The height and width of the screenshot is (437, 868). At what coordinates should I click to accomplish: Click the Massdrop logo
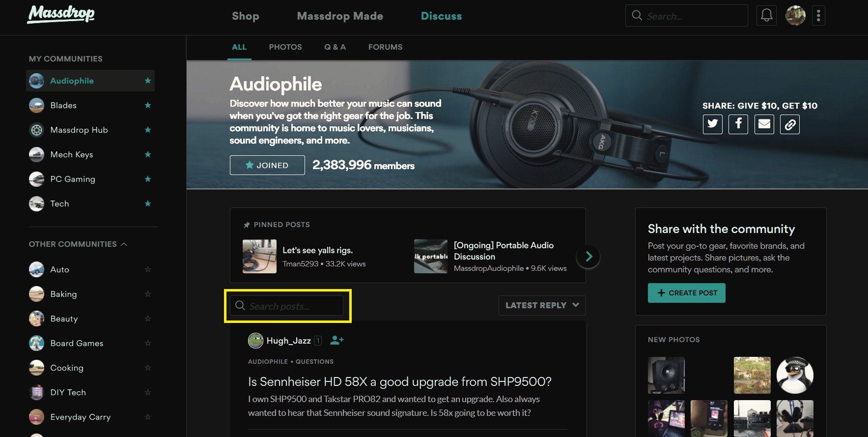coord(61,14)
